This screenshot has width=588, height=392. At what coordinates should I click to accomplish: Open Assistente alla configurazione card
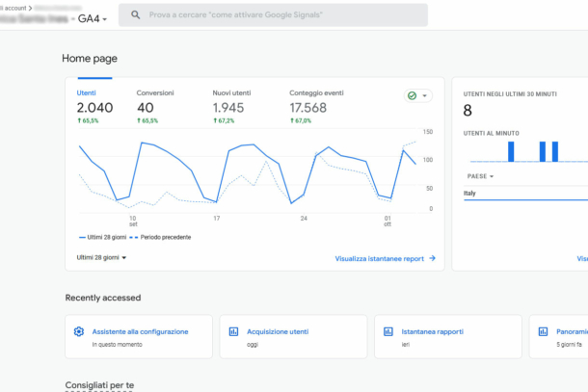click(x=139, y=336)
